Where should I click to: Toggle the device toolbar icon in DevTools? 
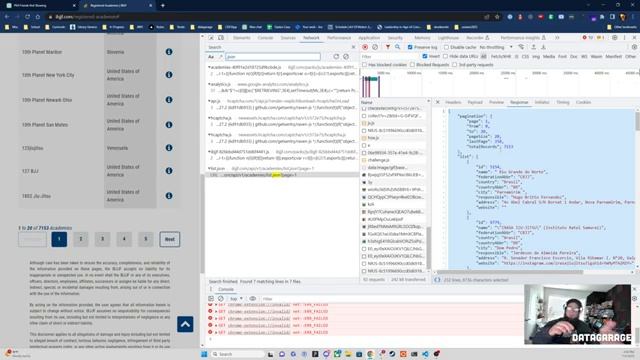point(221,38)
